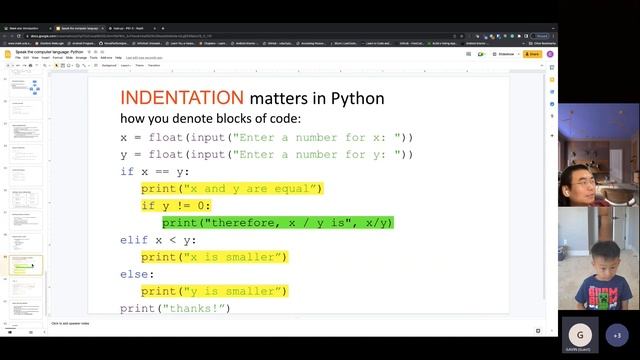Select the cursor arrow tool
This screenshot has height=360, width=640.
(56, 65)
